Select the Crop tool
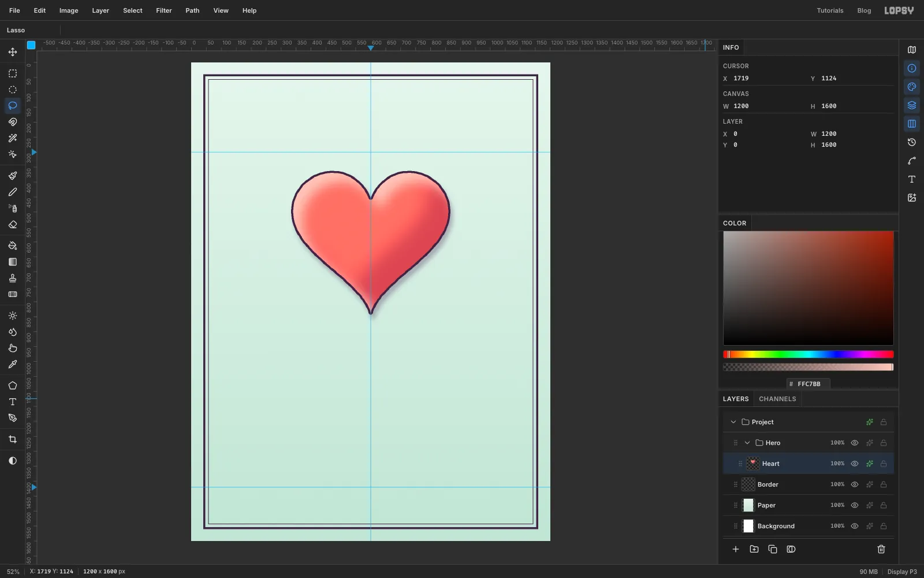Image resolution: width=924 pixels, height=578 pixels. coord(13,439)
